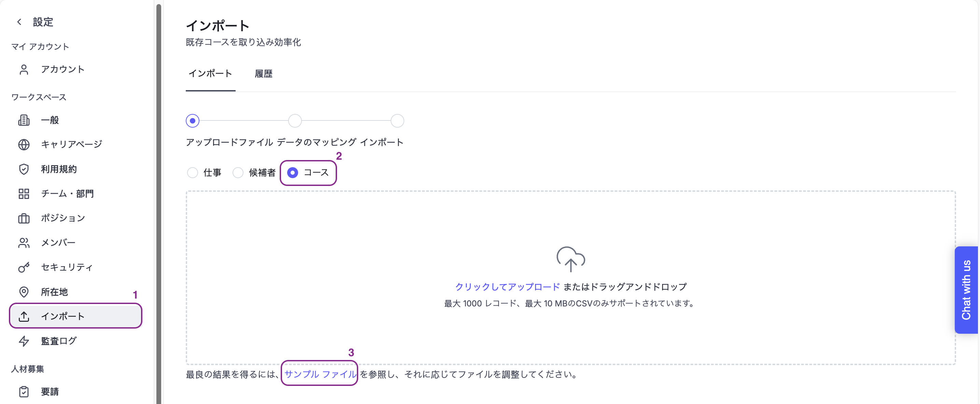Select the 仕事 radio button
This screenshot has width=980, height=404.
(193, 173)
